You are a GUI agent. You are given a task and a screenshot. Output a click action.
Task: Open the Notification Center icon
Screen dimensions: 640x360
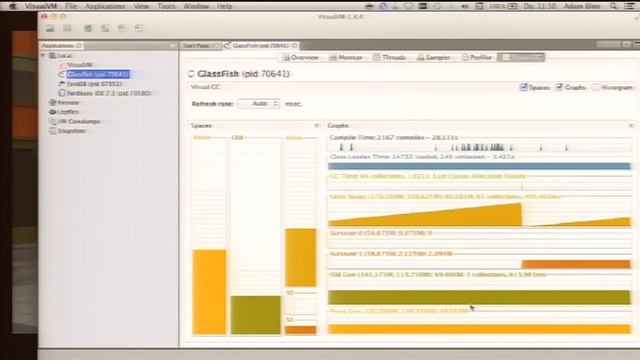(x=630, y=6)
